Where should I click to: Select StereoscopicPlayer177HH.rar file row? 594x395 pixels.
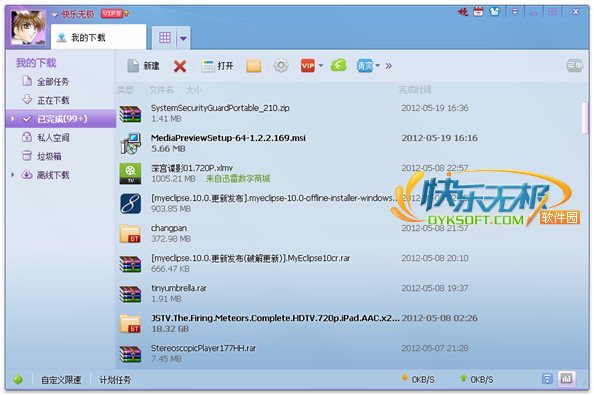pos(349,353)
